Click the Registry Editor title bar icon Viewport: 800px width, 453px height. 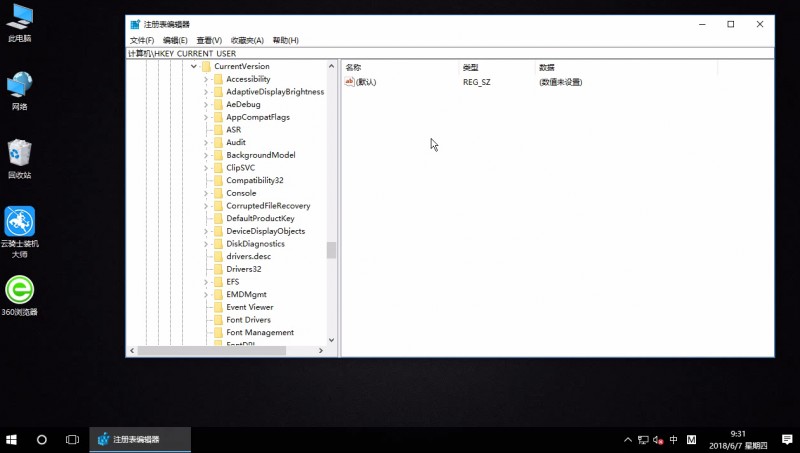135,24
